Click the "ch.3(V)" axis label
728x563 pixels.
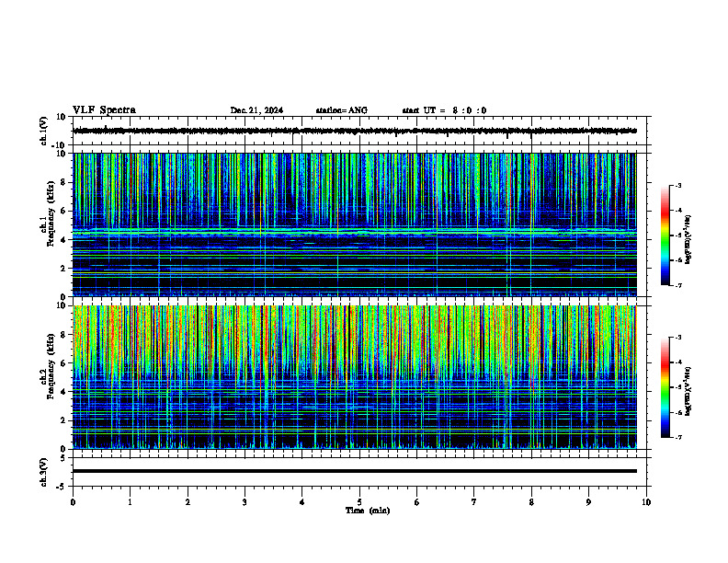coord(43,472)
